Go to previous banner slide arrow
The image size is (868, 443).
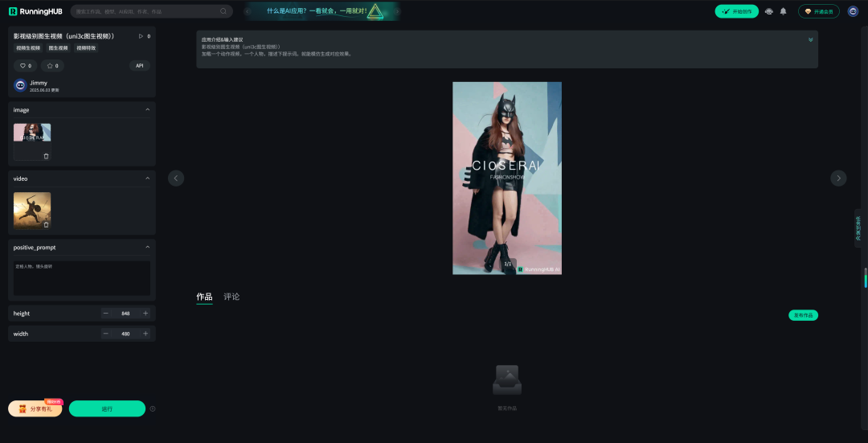click(x=248, y=11)
